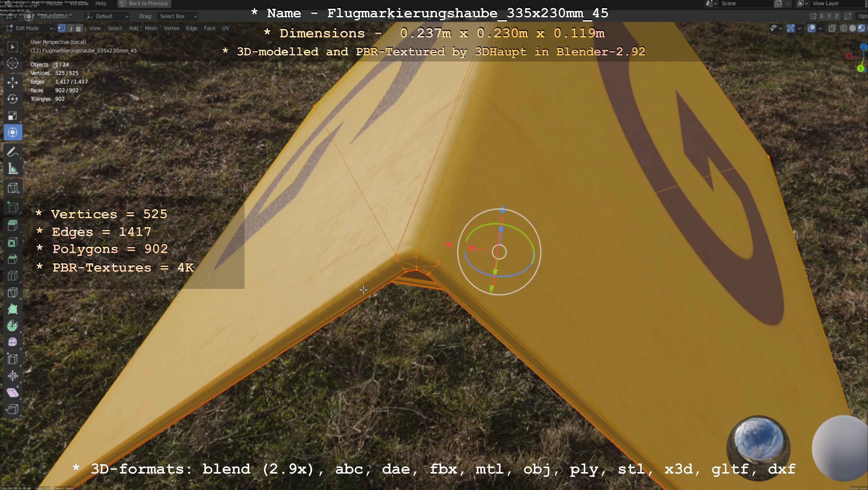Image resolution: width=868 pixels, height=490 pixels.
Task: Activate the Scale tool
Action: 12,116
